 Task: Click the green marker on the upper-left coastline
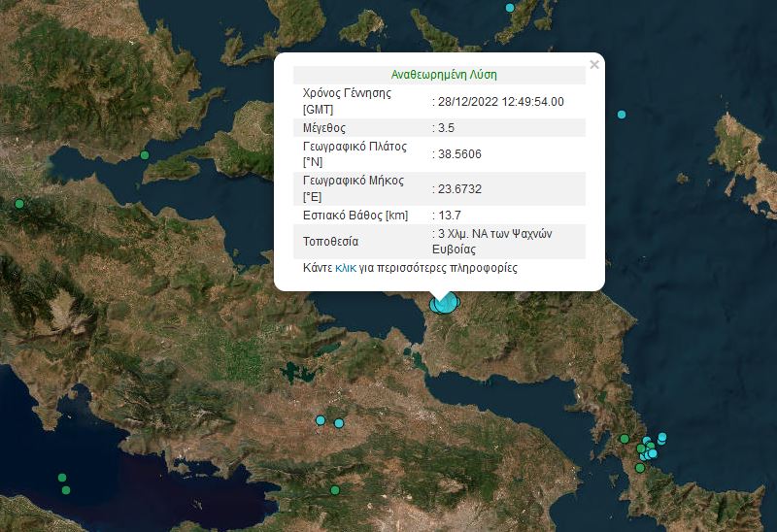click(145, 155)
